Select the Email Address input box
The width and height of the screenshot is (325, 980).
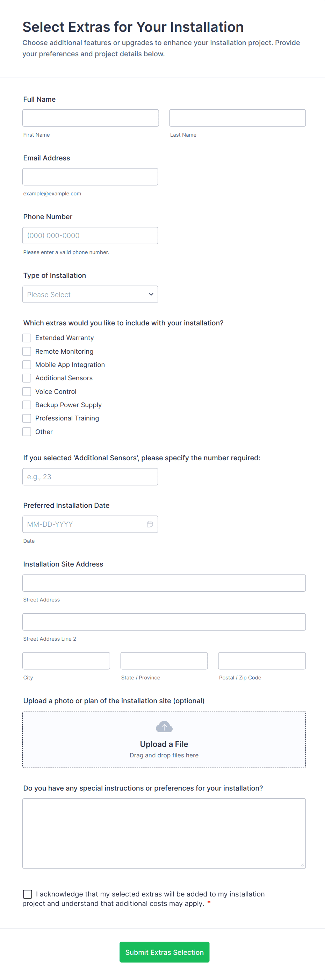(90, 177)
